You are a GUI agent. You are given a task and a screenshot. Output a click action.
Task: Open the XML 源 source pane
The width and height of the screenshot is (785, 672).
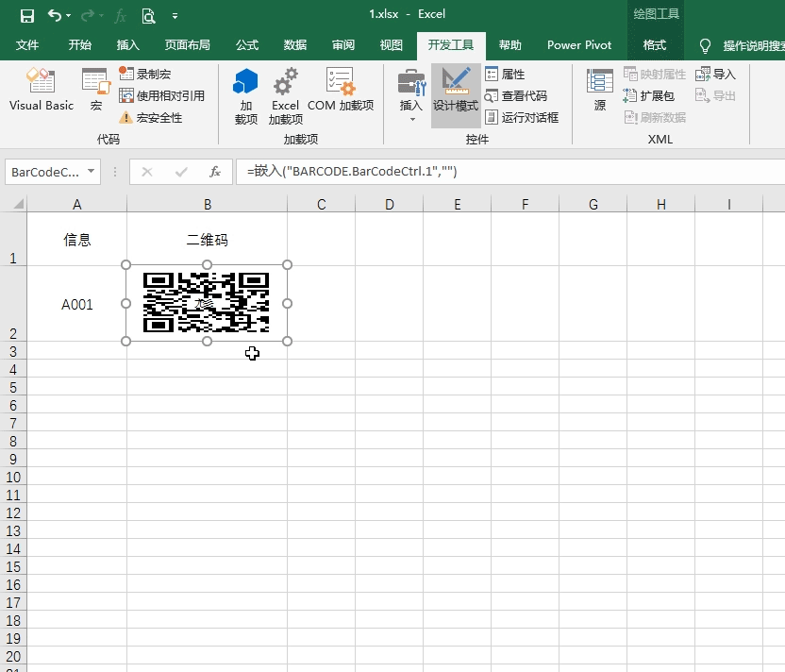click(600, 90)
